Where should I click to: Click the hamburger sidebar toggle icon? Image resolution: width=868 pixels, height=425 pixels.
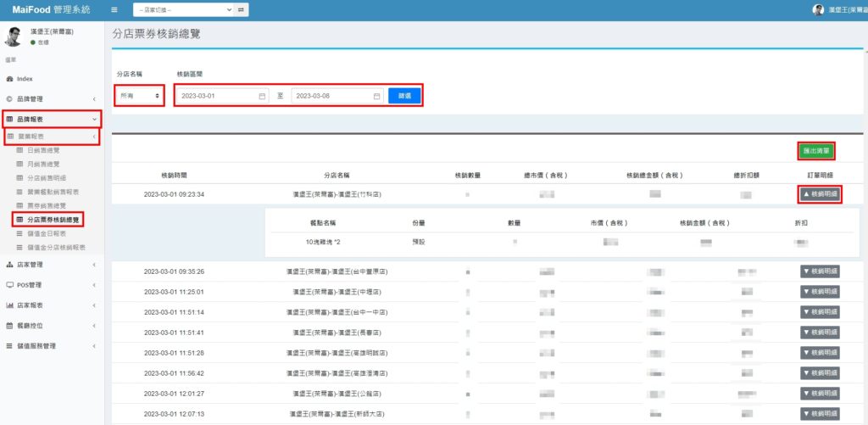[114, 9]
